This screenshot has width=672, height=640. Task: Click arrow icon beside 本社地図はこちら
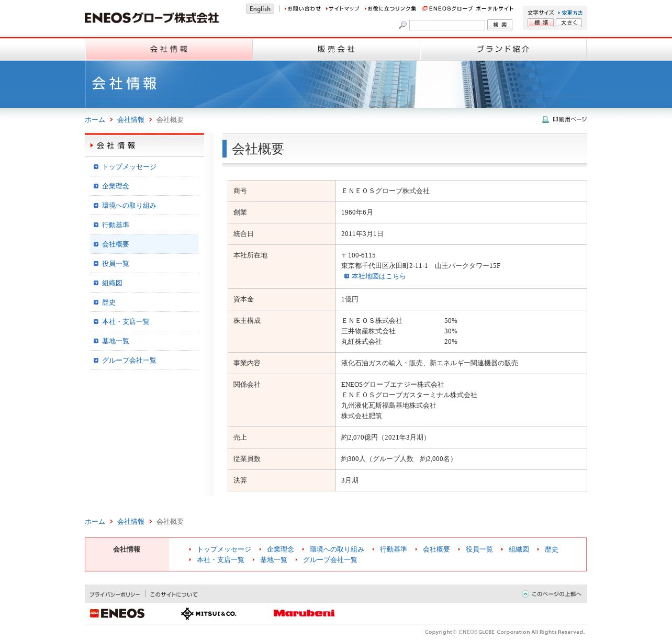click(346, 276)
